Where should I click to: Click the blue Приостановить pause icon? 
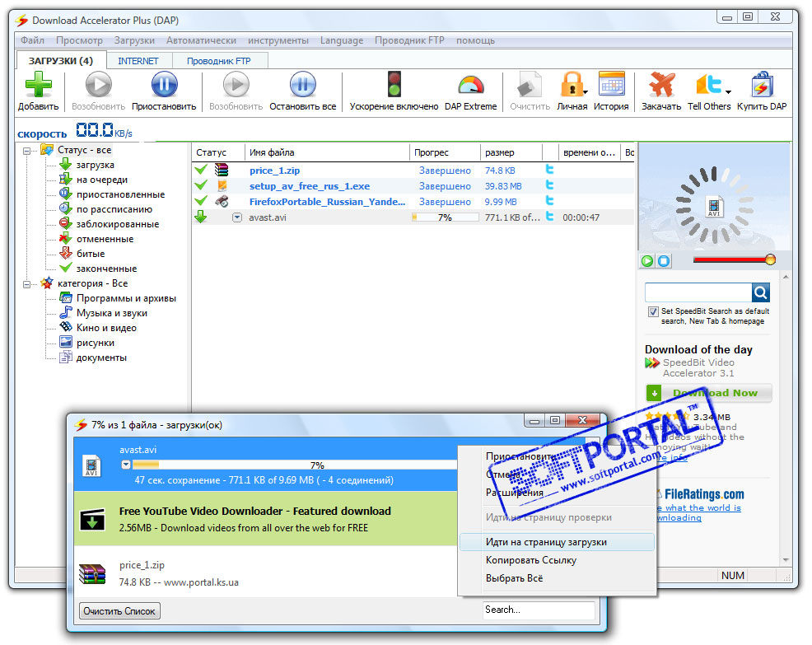click(x=164, y=85)
